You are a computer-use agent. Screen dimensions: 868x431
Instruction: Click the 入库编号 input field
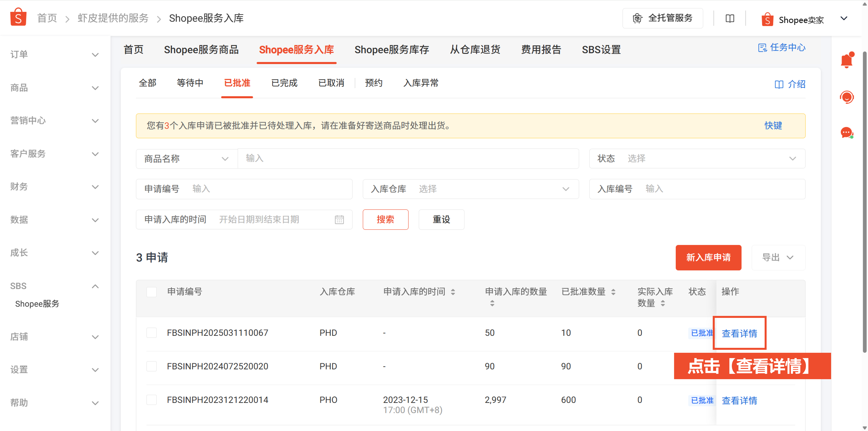point(697,189)
